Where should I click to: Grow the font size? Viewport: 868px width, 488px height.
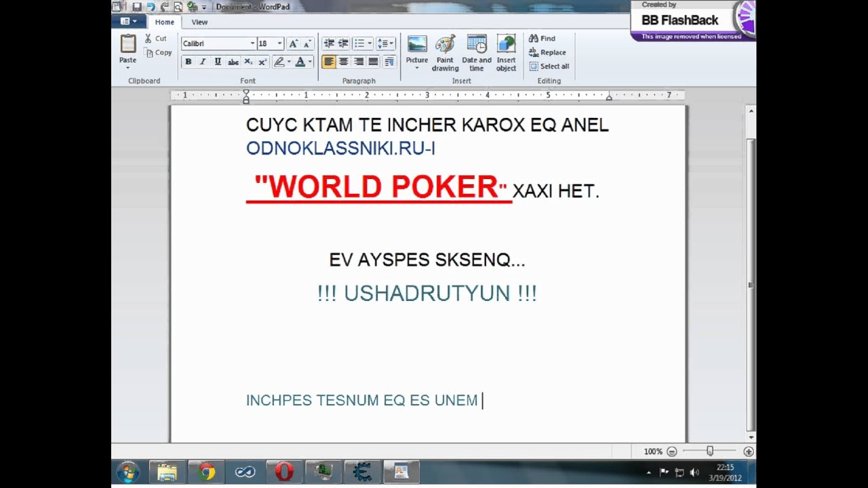[x=293, y=43]
